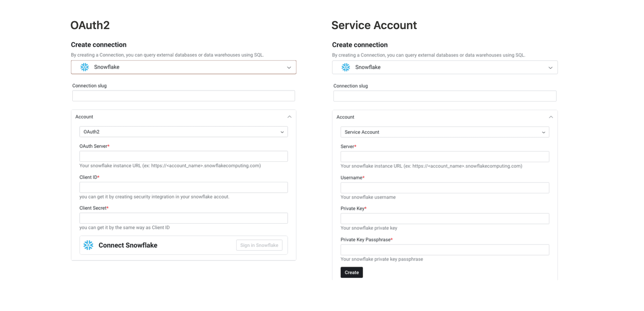Open the OAuth2 Snowflake connection type dropdown
Viewport: 644px width, 311px height.
click(184, 67)
